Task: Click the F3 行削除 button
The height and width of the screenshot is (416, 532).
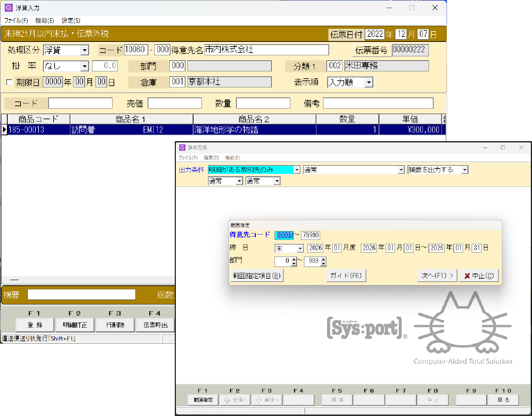Action: (115, 325)
